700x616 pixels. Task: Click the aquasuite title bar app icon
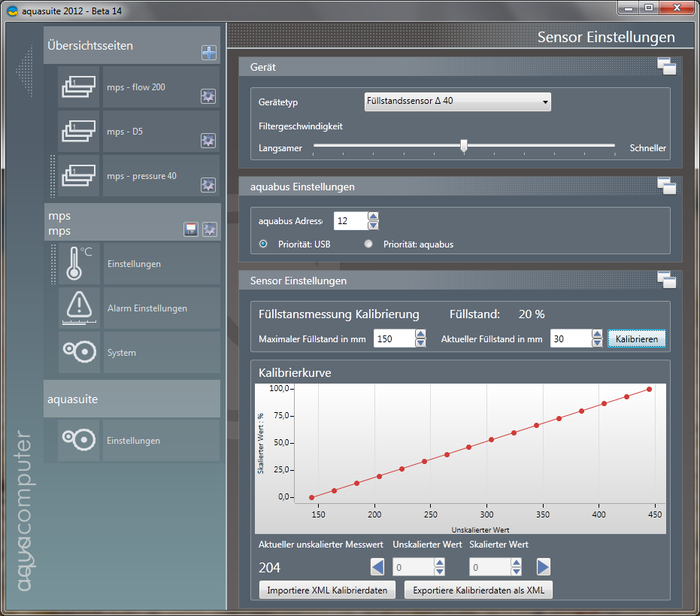tap(12, 11)
